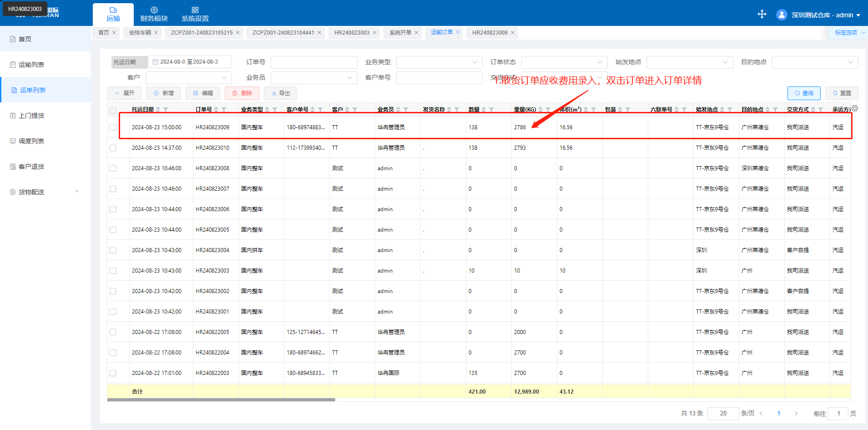Open 调度列表 in the sidebar

coord(31,141)
